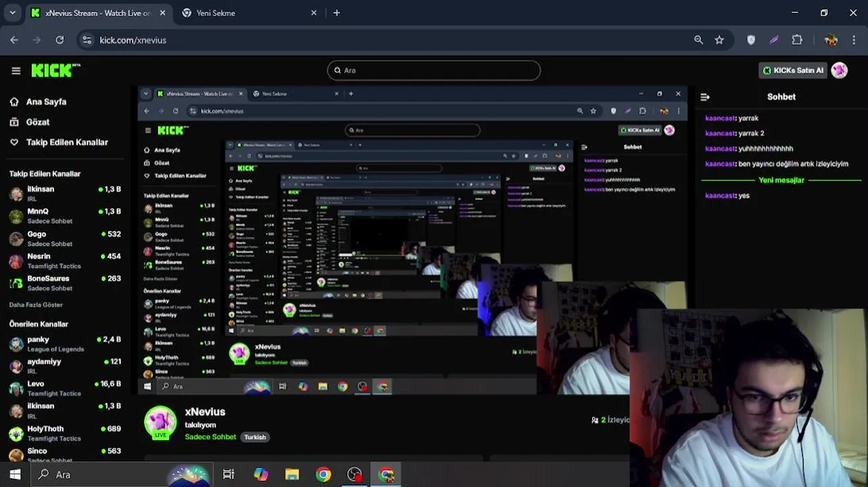The image size is (868, 487).
Task: Open Google Chrome taskbar icon
Action: pyautogui.click(x=323, y=474)
